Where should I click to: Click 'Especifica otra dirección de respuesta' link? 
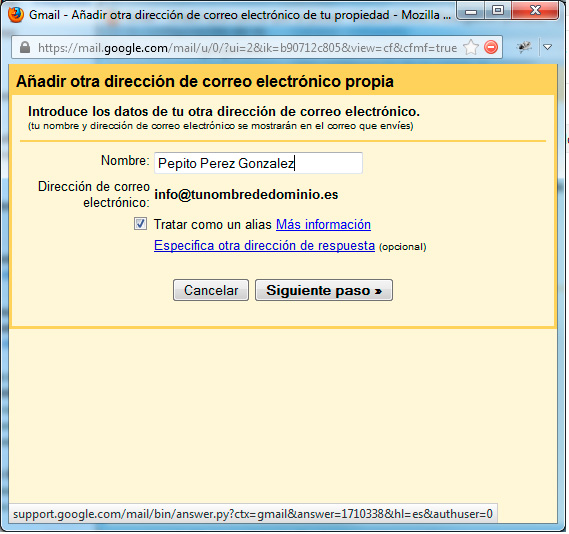264,246
